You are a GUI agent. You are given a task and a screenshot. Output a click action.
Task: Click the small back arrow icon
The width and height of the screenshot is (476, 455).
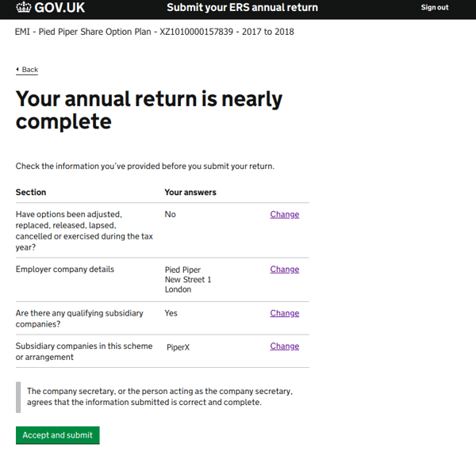(x=17, y=70)
